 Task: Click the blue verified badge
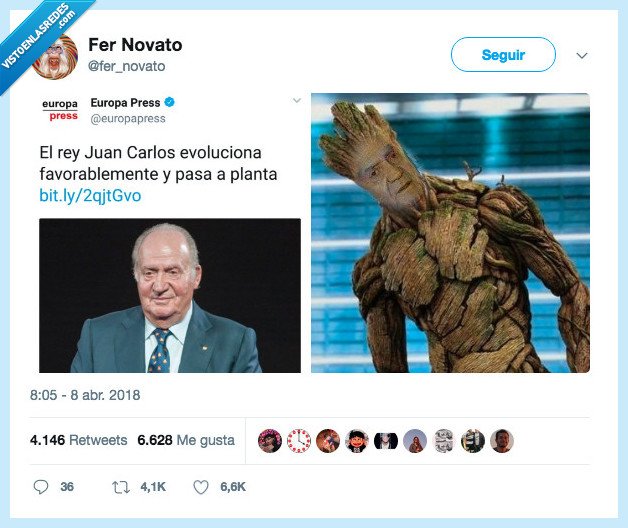pyautogui.click(x=169, y=103)
